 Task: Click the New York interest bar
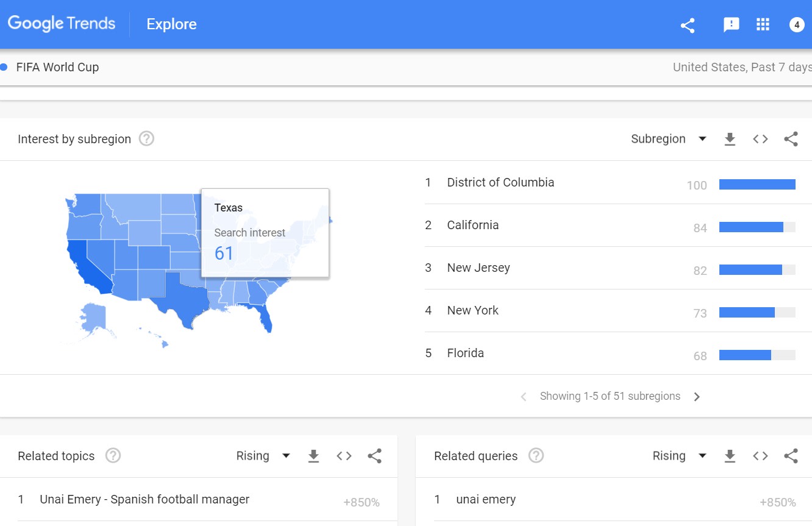(x=757, y=313)
